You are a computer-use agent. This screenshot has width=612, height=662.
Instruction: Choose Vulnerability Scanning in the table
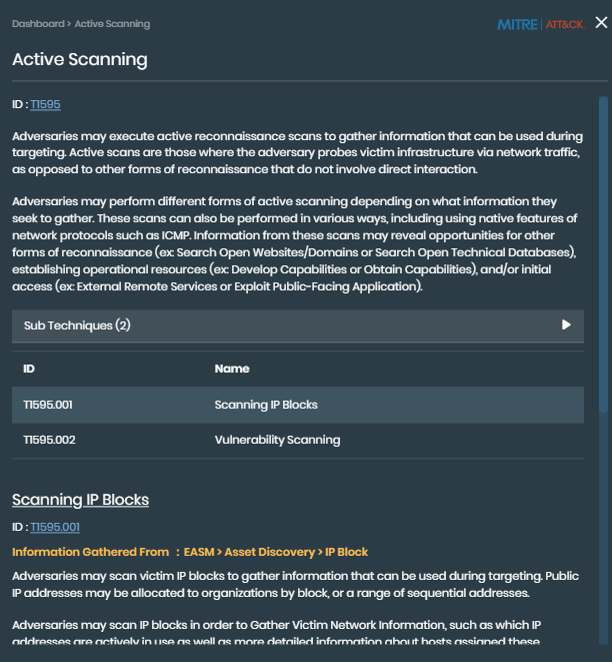click(277, 439)
